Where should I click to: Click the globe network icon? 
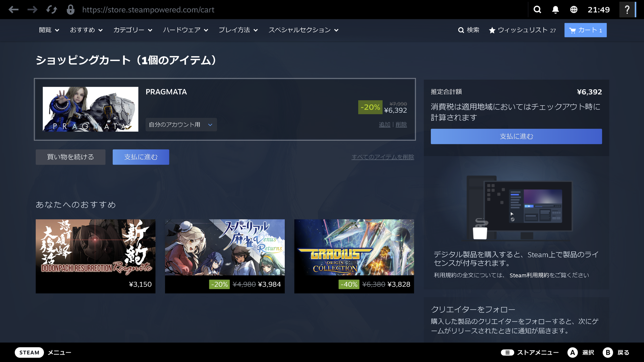pos(574,10)
